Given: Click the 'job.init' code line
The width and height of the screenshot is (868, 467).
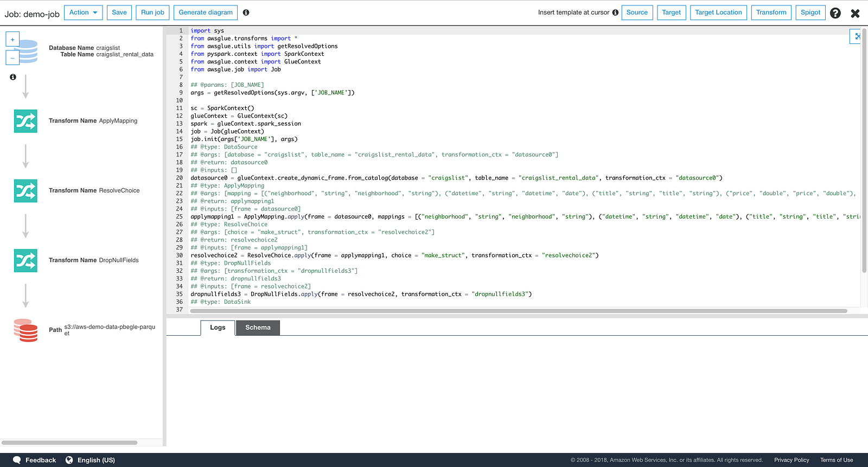Looking at the screenshot, I should 244,139.
